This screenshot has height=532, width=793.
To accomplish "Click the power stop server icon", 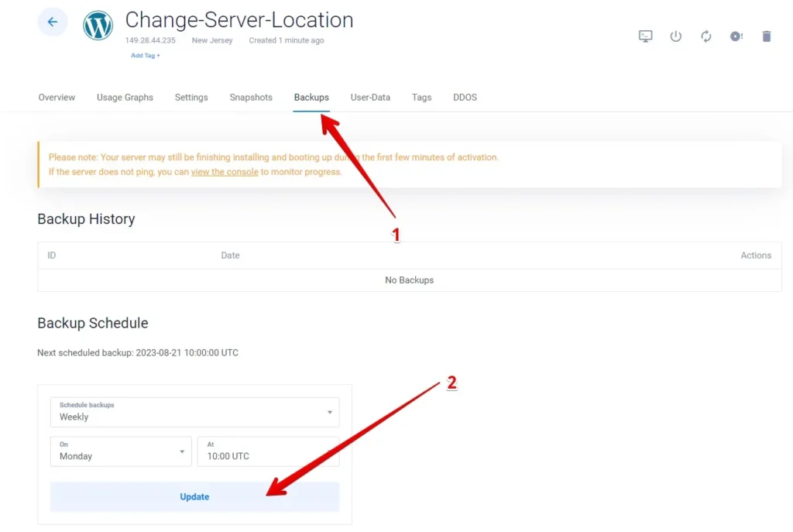I will click(x=675, y=36).
